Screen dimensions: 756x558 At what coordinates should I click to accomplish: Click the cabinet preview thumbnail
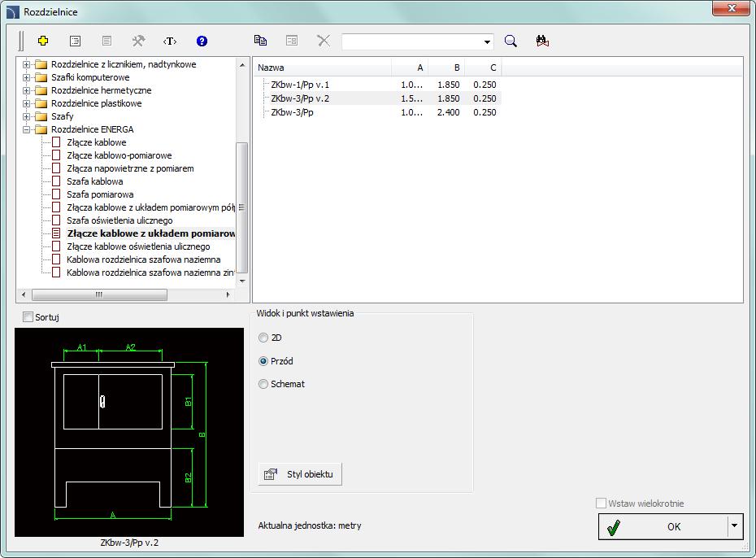[129, 432]
